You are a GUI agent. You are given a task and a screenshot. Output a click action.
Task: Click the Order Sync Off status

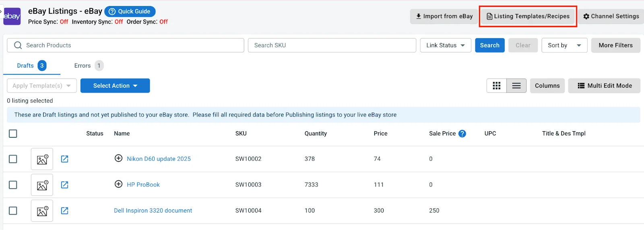163,22
